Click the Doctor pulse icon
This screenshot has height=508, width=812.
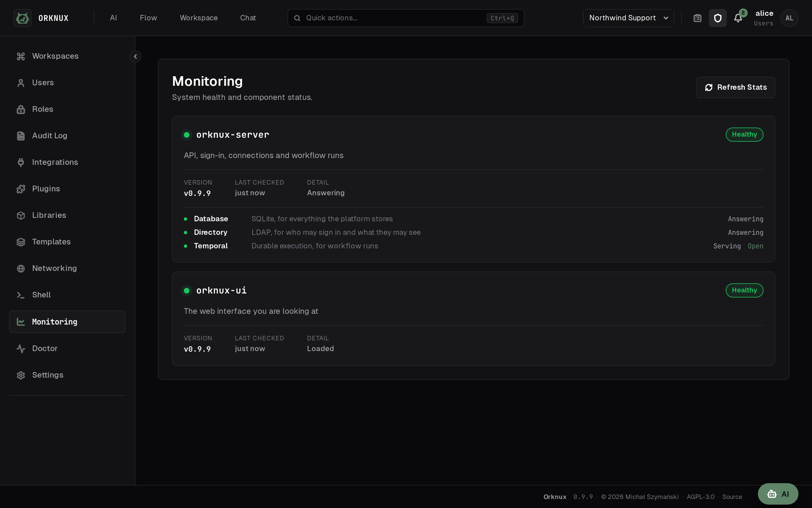pos(21,349)
